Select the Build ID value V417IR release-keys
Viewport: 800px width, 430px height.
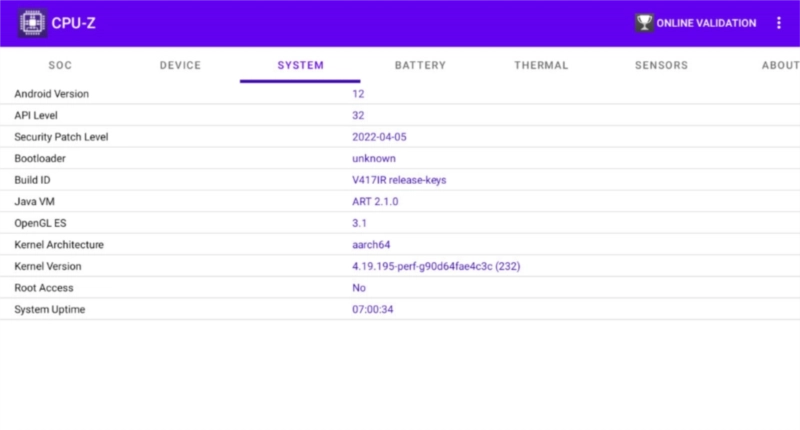pyautogui.click(x=399, y=180)
